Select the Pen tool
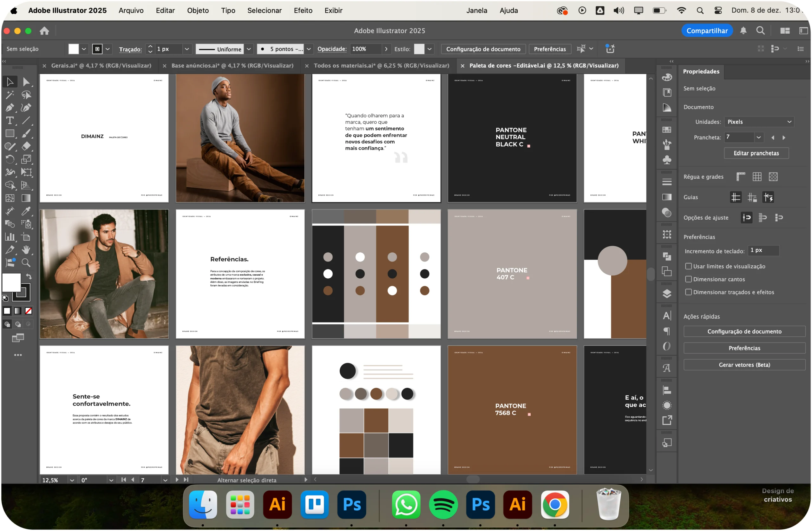Image resolution: width=812 pixels, height=531 pixels. pyautogui.click(x=10, y=108)
